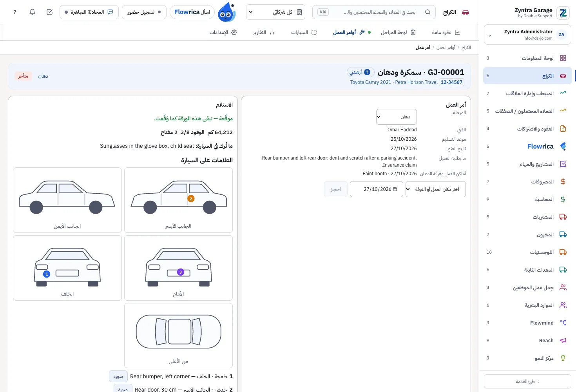Open the tasks checklist icon in header
Image resolution: width=576 pixels, height=392 pixels.
(x=50, y=12)
